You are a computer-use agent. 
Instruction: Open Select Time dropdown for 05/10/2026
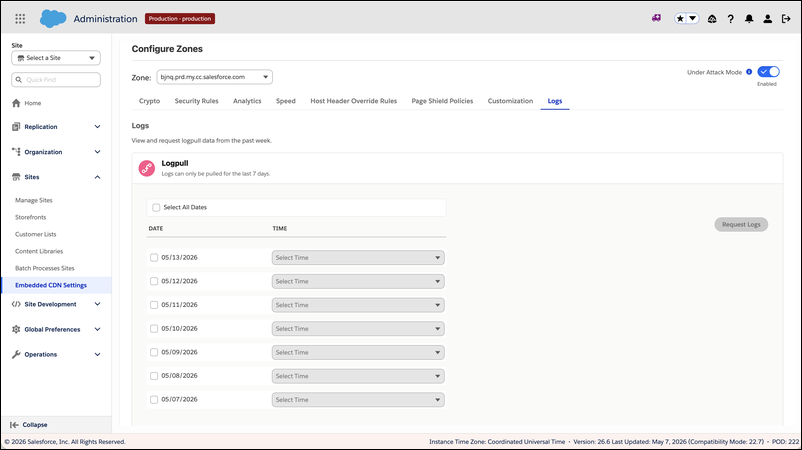pos(358,329)
